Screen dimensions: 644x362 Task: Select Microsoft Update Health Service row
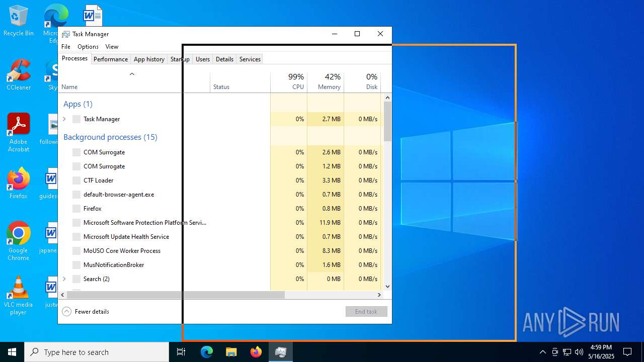point(221,237)
